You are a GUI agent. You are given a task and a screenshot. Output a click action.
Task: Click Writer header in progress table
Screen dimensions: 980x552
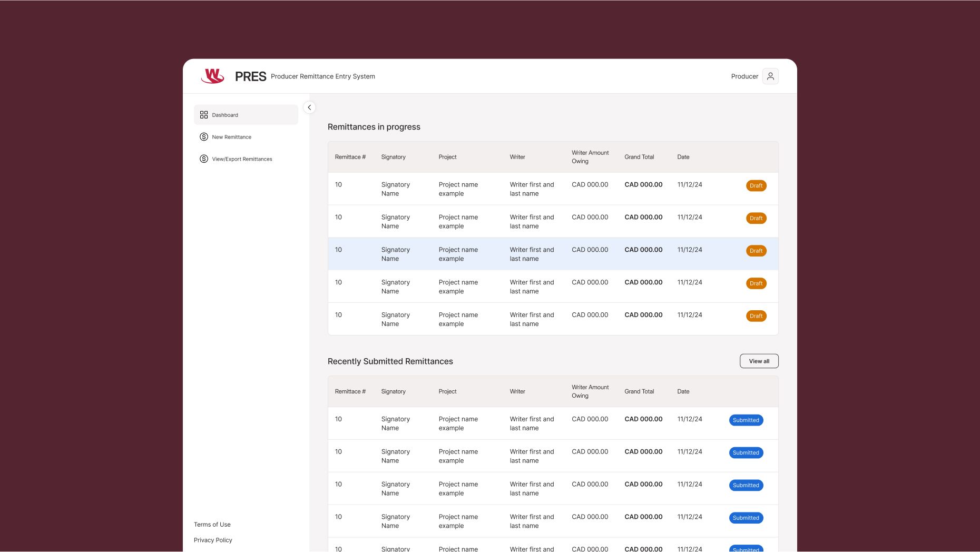pyautogui.click(x=517, y=157)
